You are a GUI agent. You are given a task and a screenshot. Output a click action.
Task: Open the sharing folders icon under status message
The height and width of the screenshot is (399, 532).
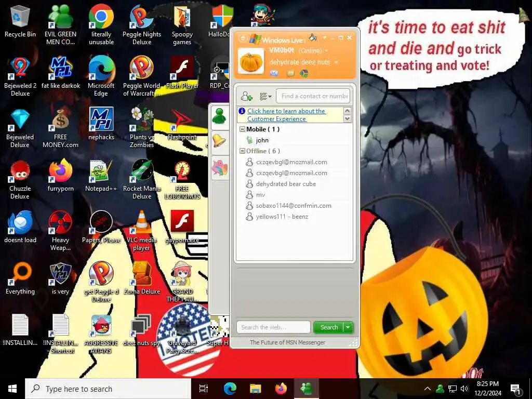pos(290,73)
